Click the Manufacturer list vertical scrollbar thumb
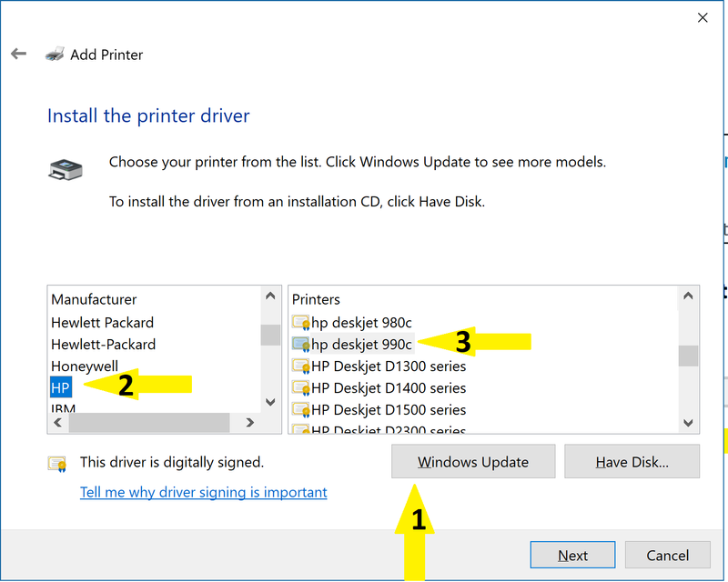This screenshot has width=728, height=582. tap(270, 335)
